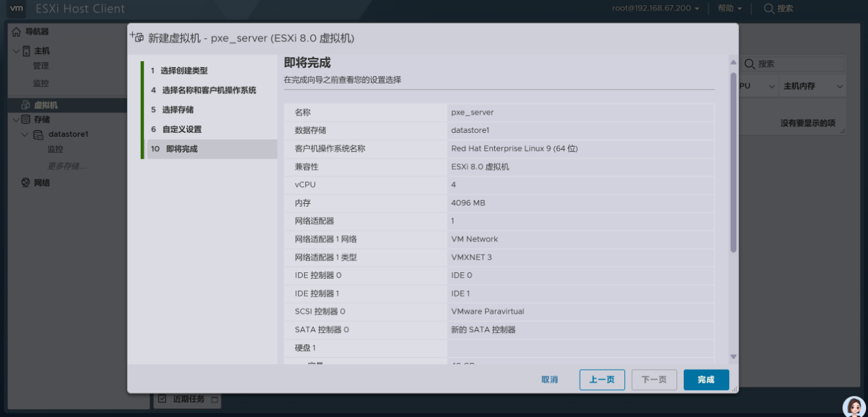This screenshot has height=417, width=868.
Task: Click the ESXi 8.0 compatibility value
Action: point(480,166)
